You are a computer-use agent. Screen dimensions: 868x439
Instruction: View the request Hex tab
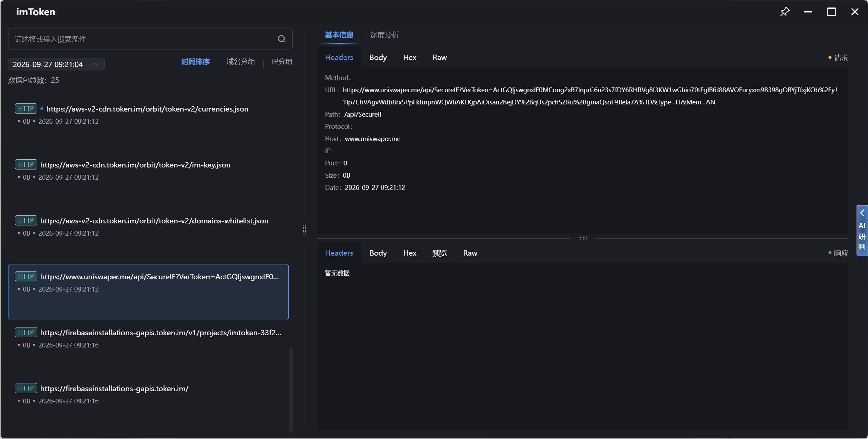click(x=410, y=57)
